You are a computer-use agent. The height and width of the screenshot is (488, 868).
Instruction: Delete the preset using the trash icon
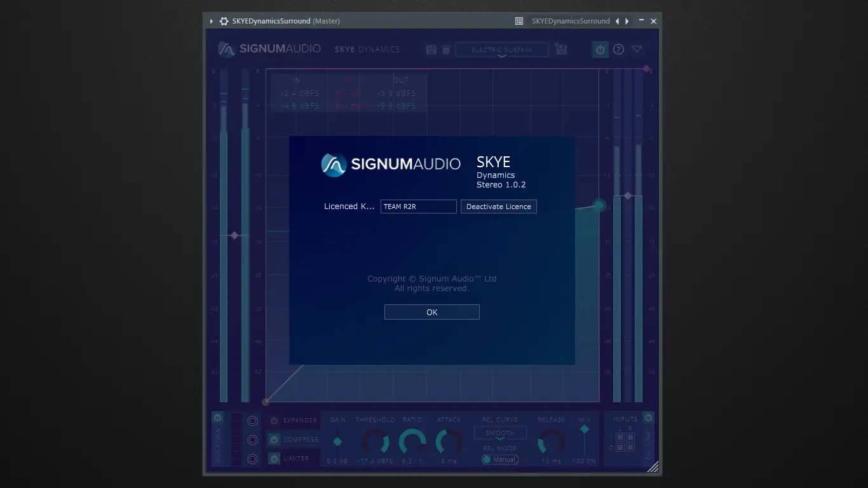tap(446, 50)
